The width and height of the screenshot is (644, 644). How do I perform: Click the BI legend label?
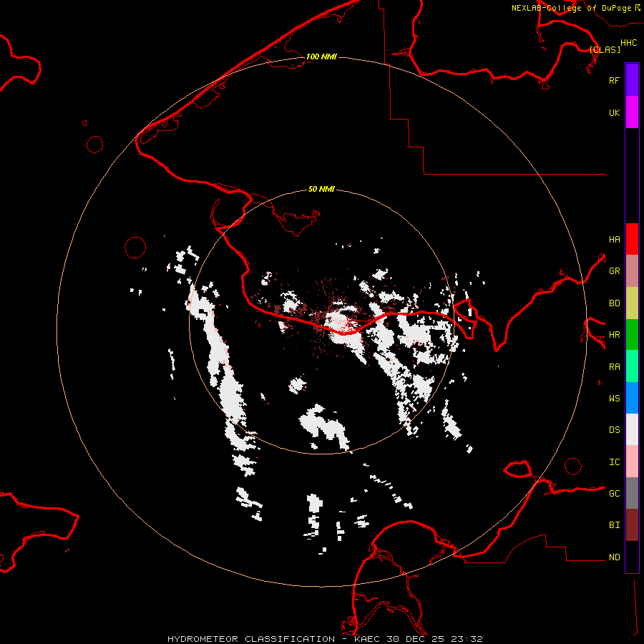(614, 525)
